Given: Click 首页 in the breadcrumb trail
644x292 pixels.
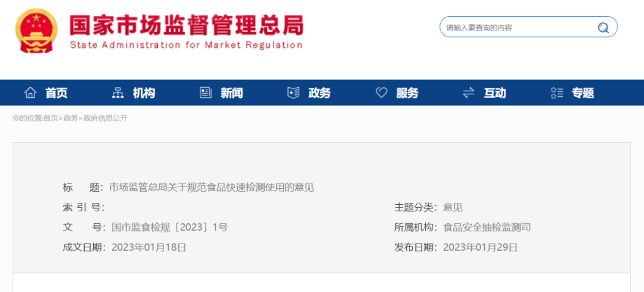Looking at the screenshot, I should [x=51, y=118].
